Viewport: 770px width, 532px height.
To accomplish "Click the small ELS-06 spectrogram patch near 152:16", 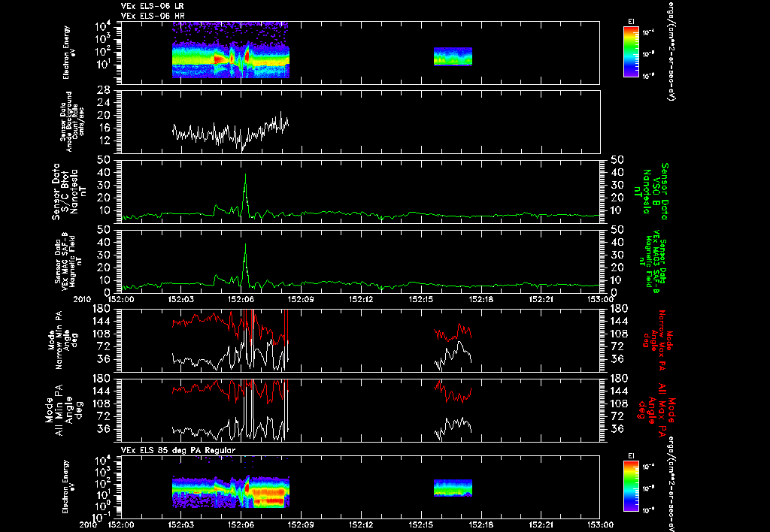I will coord(453,56).
